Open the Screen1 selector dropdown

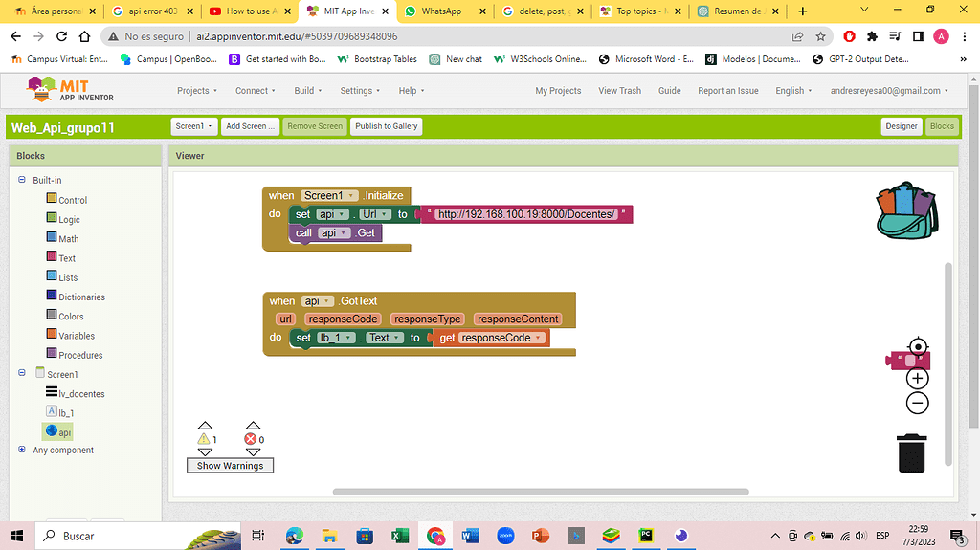(x=194, y=126)
